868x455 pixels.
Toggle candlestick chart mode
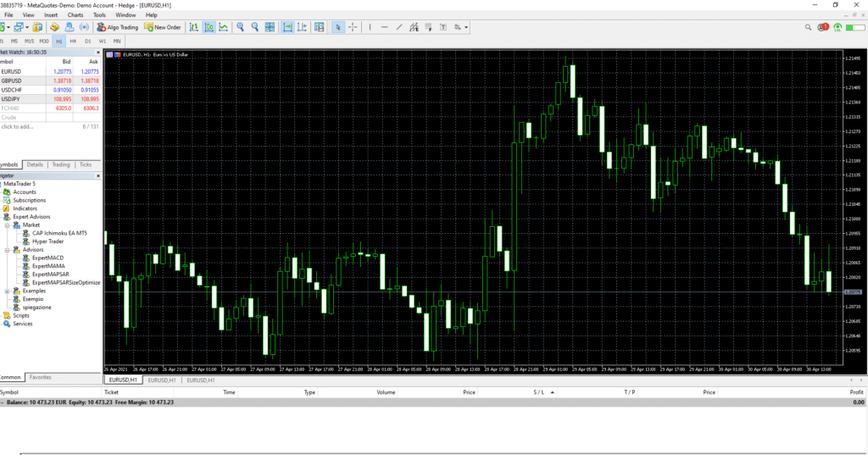coord(209,27)
